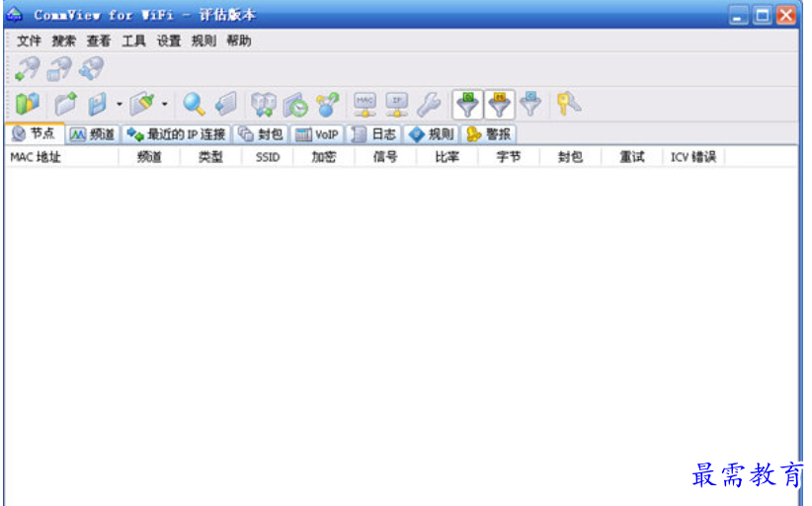This screenshot has height=506, width=812.
Task: Open the 搜索 menu
Action: coord(63,41)
